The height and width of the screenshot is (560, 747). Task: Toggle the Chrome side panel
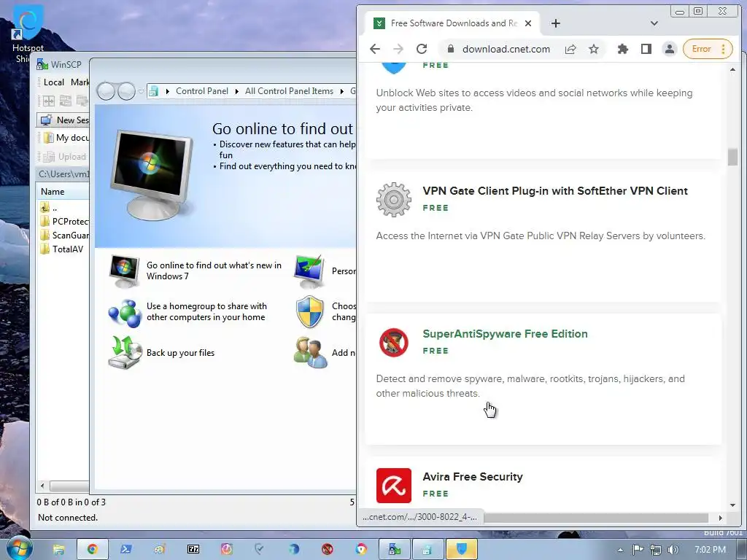click(x=646, y=49)
